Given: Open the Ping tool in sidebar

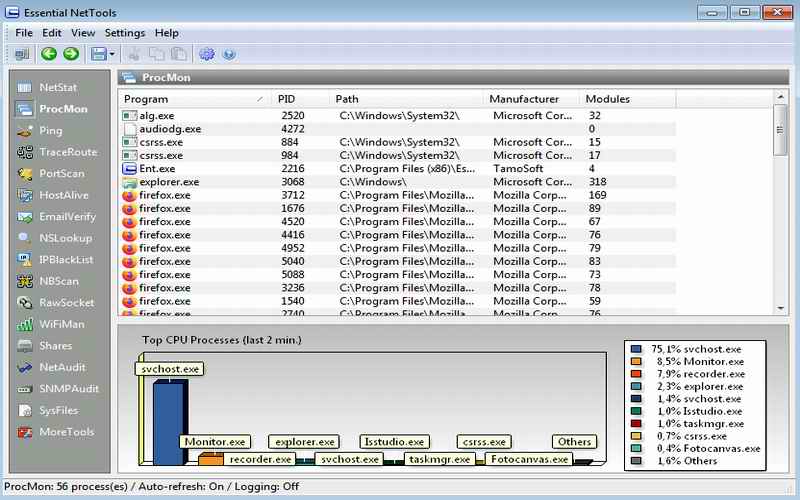Looking at the screenshot, I should pyautogui.click(x=52, y=130).
